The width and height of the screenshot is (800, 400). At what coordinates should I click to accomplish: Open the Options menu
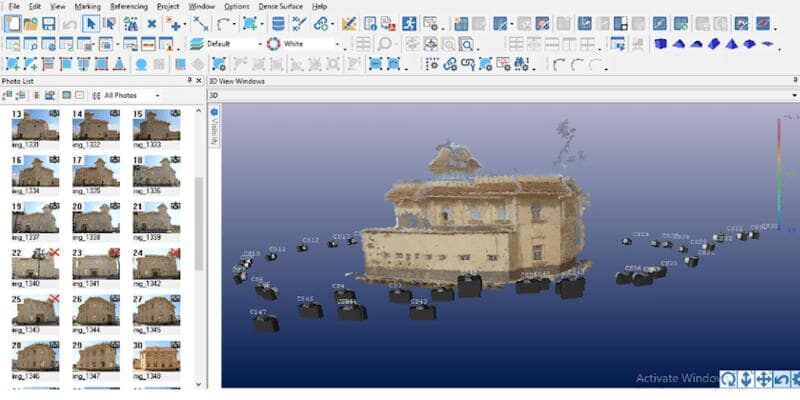(x=237, y=7)
